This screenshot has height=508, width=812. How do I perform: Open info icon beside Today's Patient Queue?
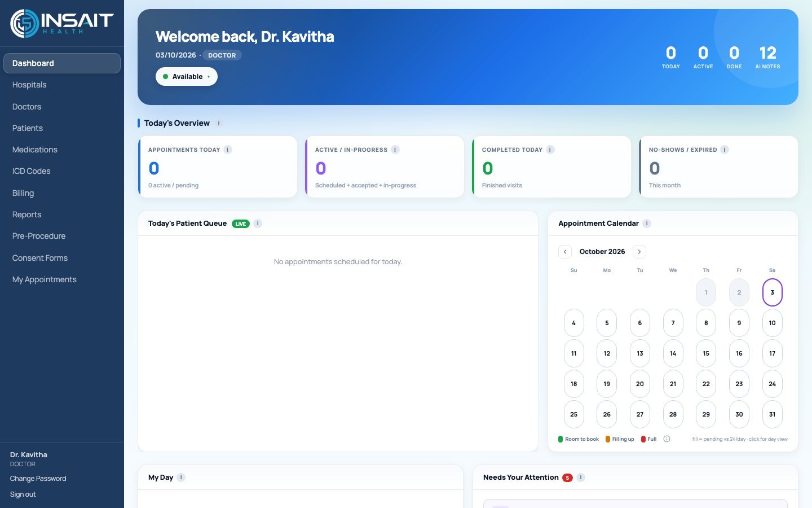pos(258,224)
